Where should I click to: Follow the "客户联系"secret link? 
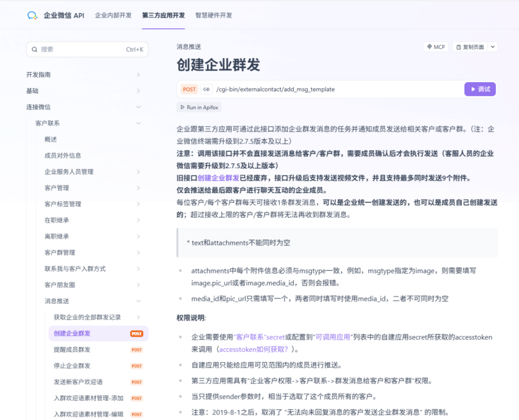pos(259,337)
